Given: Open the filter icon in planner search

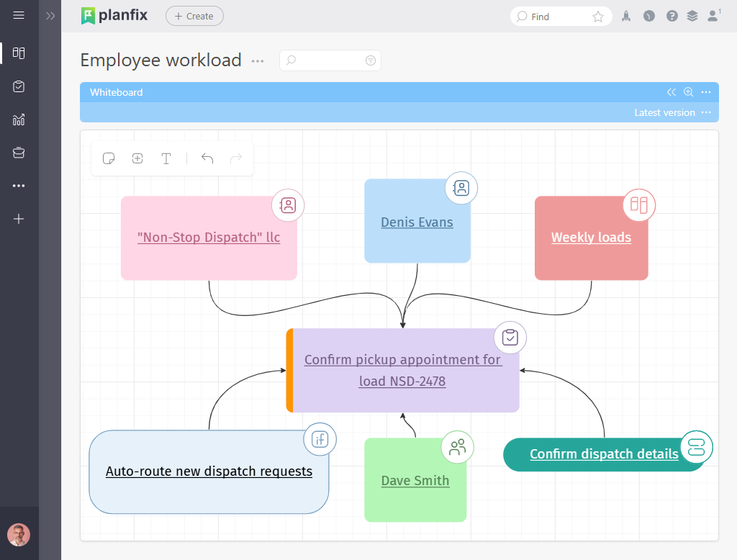Looking at the screenshot, I should point(371,60).
